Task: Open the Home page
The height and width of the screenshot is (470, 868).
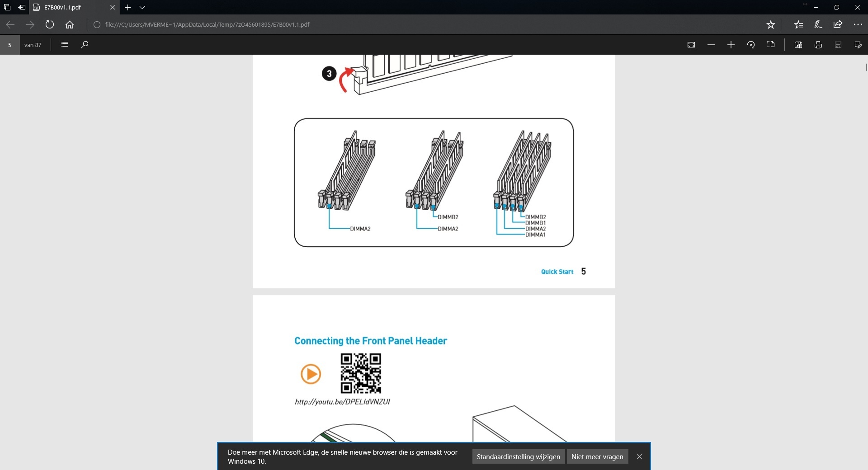Action: (70, 24)
